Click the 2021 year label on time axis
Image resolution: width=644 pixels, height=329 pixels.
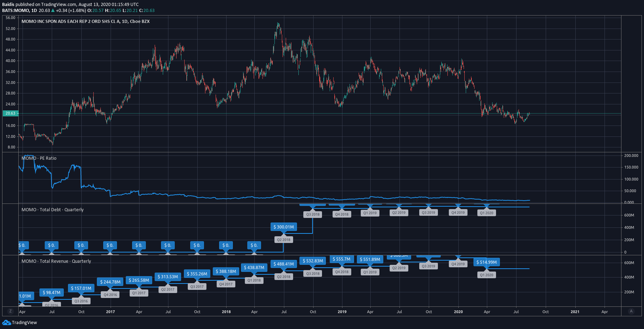coord(575,312)
